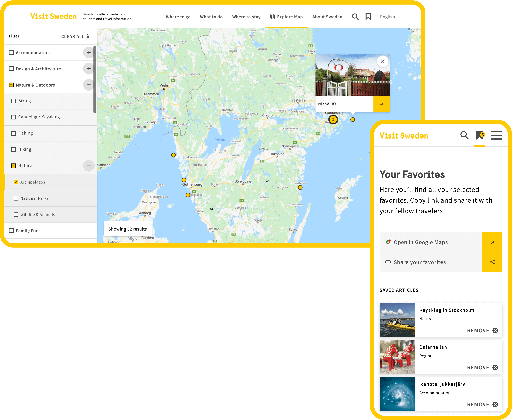This screenshot has height=420, width=512.
Task: Click the Kayaking in Stockholm article title
Action: pyautogui.click(x=447, y=310)
